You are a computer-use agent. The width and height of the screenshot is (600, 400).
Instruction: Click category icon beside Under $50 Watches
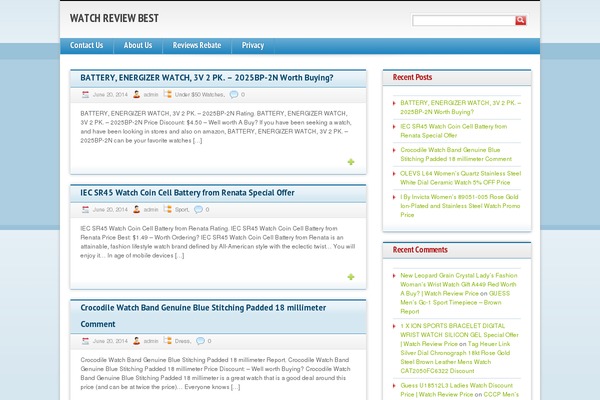pyautogui.click(x=167, y=94)
